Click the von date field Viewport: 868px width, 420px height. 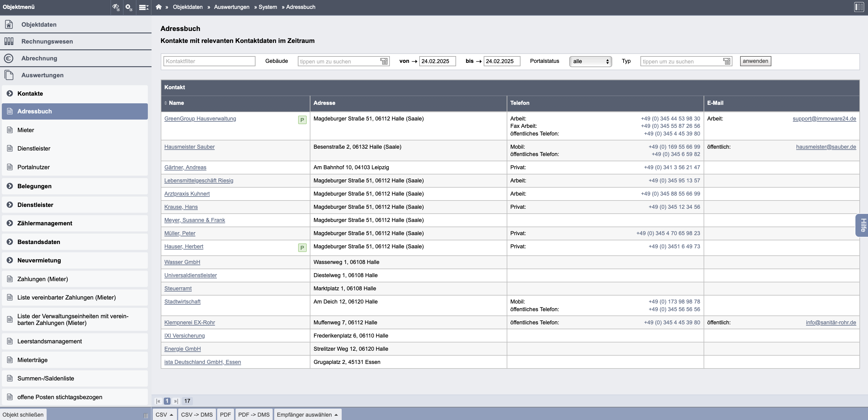[x=437, y=61]
